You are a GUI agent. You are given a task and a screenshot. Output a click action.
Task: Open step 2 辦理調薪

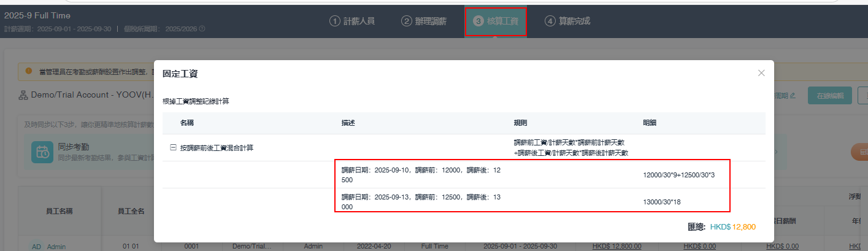pyautogui.click(x=424, y=21)
